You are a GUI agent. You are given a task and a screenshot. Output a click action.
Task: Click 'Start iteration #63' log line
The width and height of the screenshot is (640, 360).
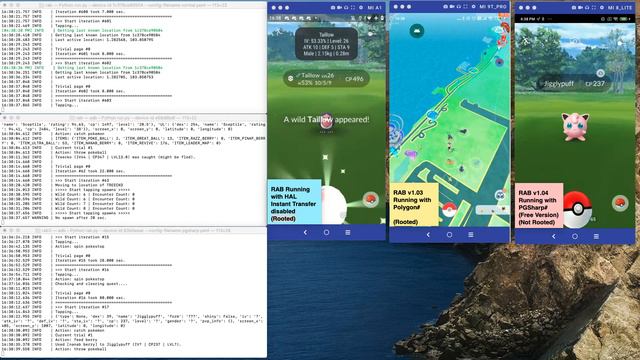[x=82, y=180]
